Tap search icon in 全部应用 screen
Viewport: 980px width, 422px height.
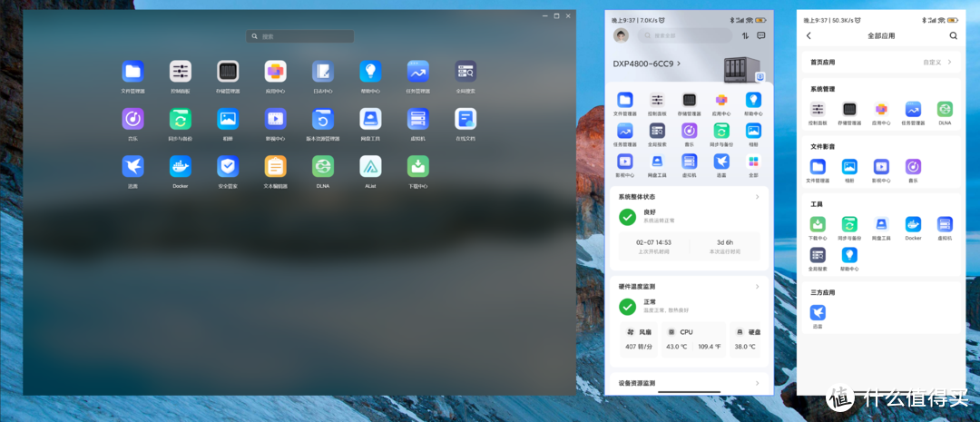(953, 35)
